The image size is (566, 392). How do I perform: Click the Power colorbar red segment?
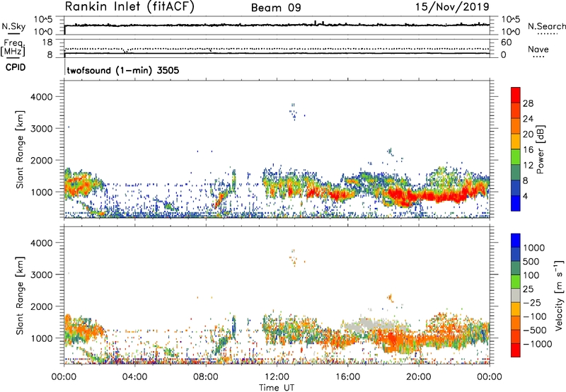(x=516, y=95)
